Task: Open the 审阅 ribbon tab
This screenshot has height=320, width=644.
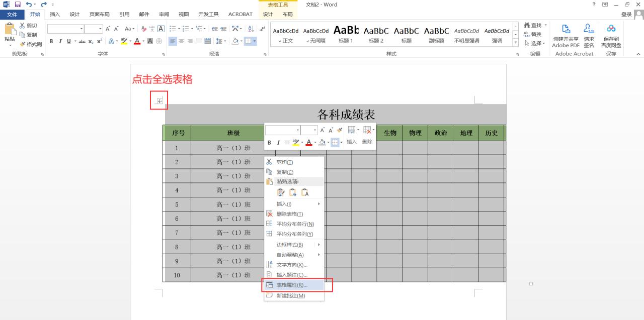Action: 164,14
